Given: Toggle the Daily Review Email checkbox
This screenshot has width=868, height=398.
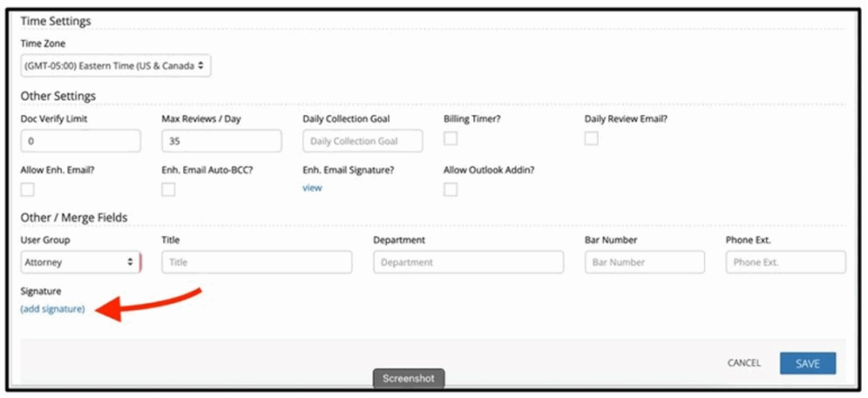Looking at the screenshot, I should (x=592, y=138).
